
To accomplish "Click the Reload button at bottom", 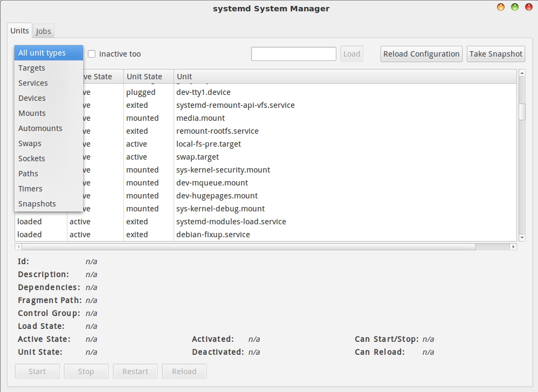I will [184, 372].
